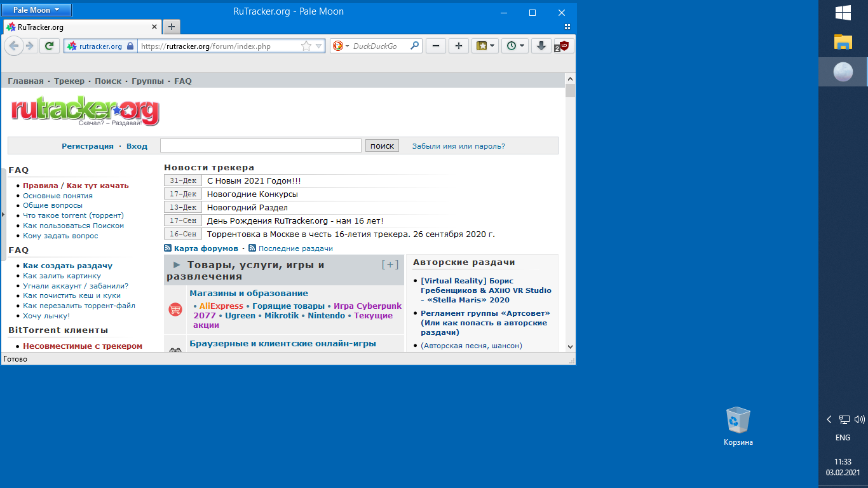
Task: Open the list all tabs button
Action: pos(567,27)
